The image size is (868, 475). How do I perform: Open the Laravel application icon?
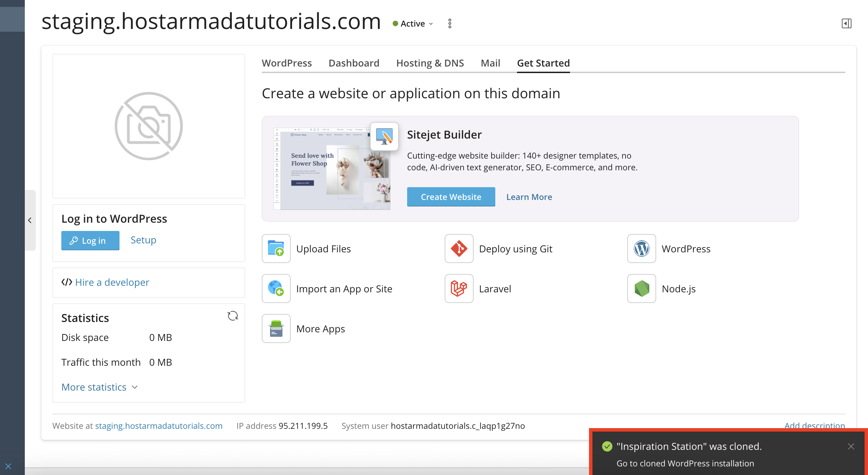459,289
